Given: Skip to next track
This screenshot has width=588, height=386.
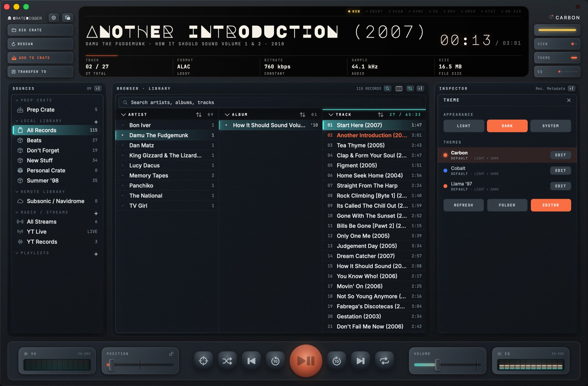Looking at the screenshot, I should click(360, 361).
